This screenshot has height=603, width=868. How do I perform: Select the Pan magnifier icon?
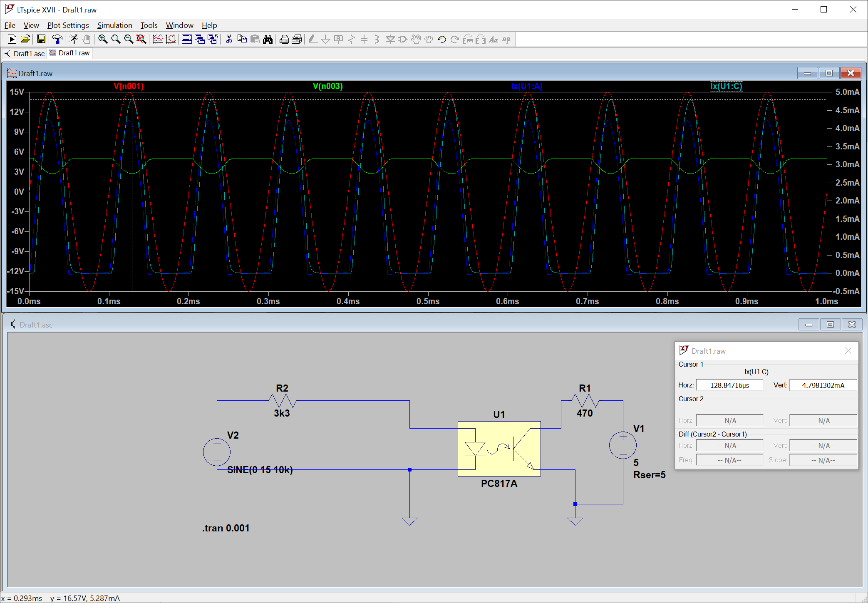click(116, 39)
